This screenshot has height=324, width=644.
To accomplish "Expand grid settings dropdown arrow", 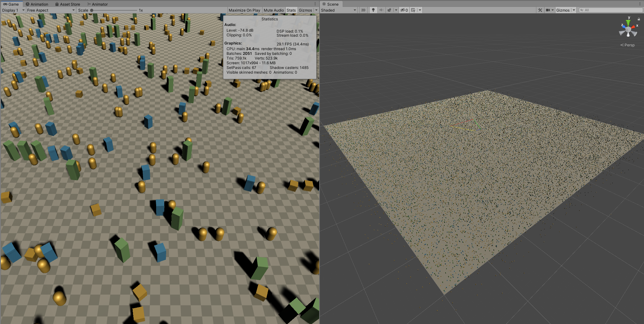I will tap(420, 10).
